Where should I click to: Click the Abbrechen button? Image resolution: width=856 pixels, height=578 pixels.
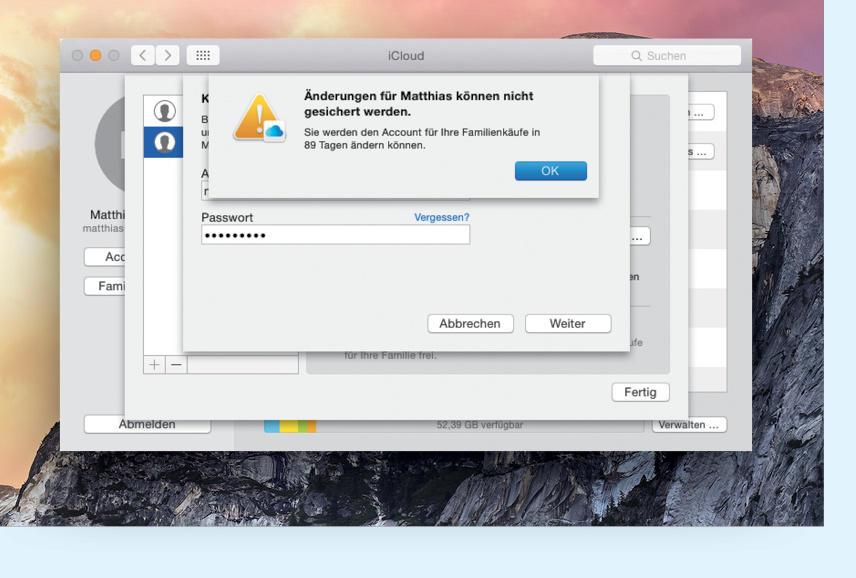(470, 324)
